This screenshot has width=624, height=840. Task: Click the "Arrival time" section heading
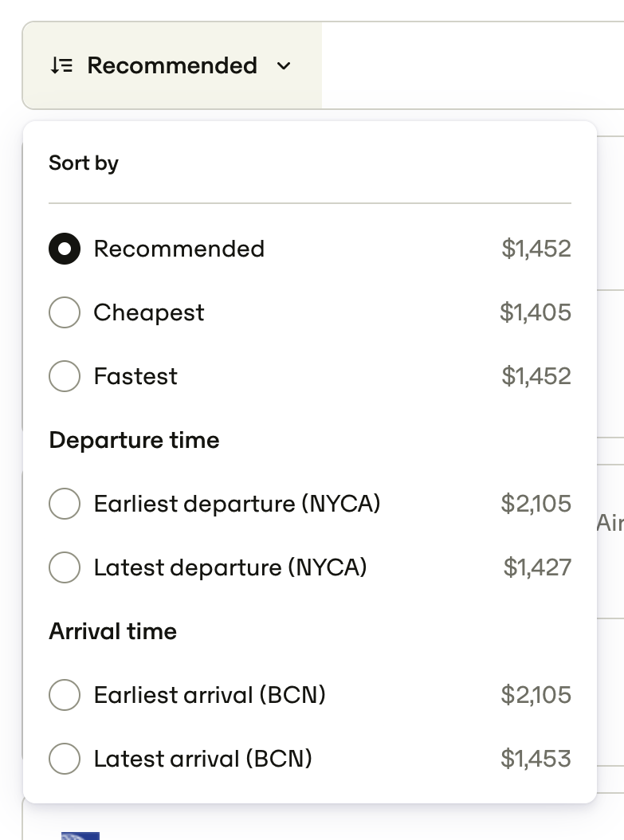click(112, 631)
